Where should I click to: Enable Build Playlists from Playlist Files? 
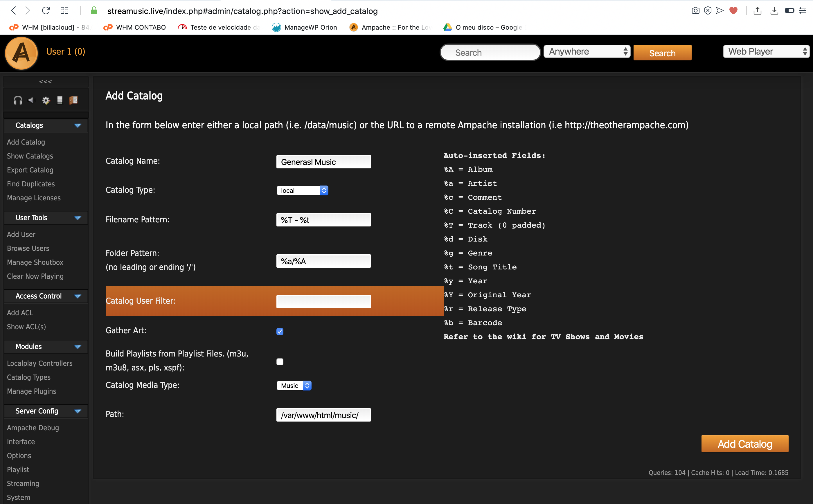click(x=280, y=362)
